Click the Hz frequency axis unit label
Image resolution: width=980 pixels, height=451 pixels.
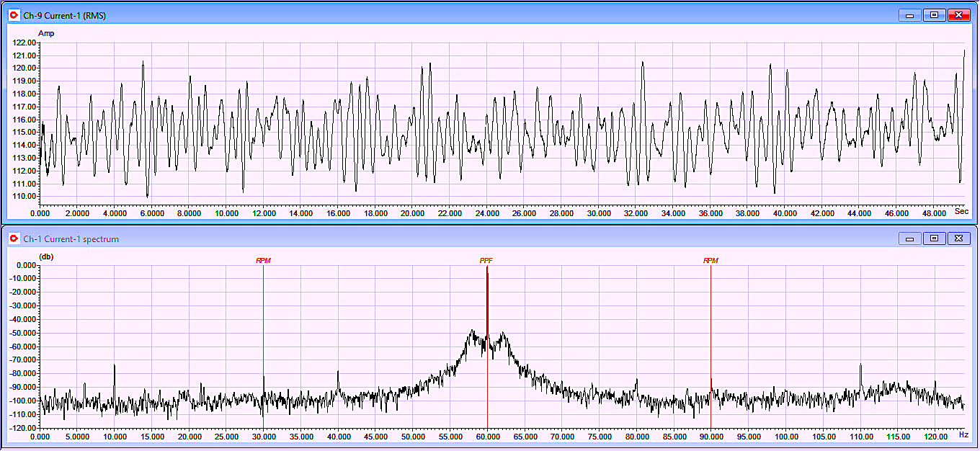pos(963,434)
